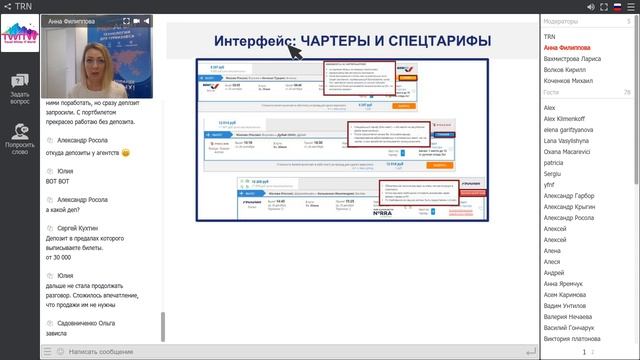This screenshot has width=640, height=360.
Task: Select guest Алена
Action: tap(552, 251)
